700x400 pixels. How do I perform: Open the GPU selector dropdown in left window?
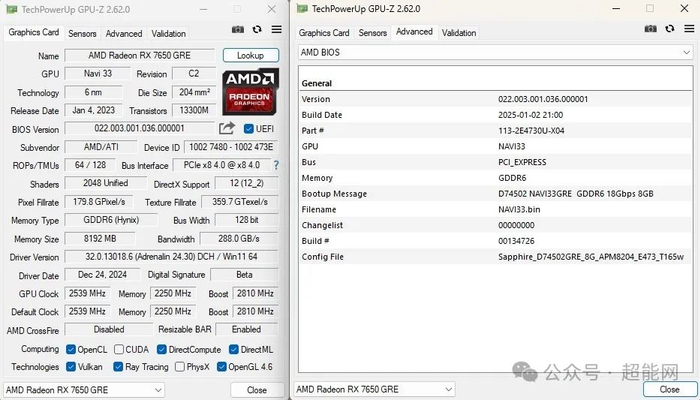click(x=84, y=390)
